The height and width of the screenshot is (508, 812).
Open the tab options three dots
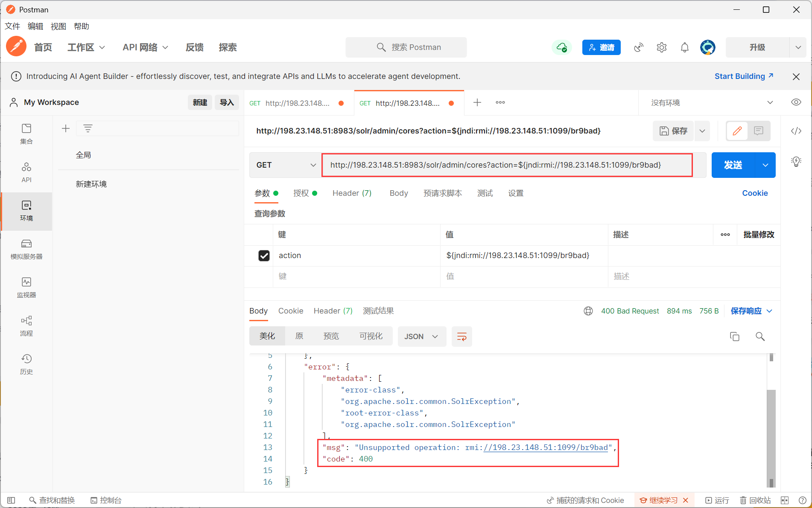[500, 102]
